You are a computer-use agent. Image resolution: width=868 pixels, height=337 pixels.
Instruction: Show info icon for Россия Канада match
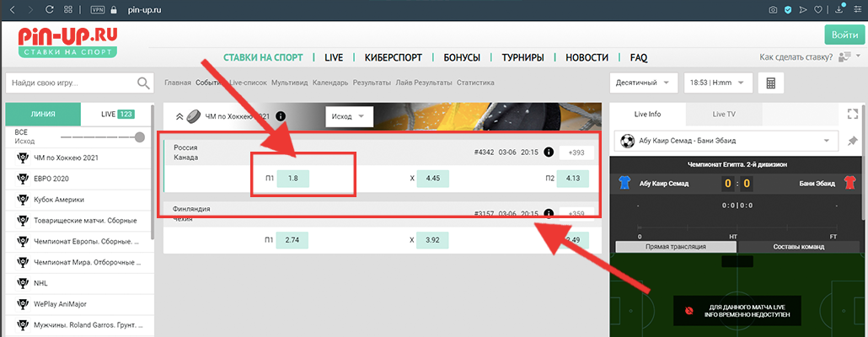point(549,152)
